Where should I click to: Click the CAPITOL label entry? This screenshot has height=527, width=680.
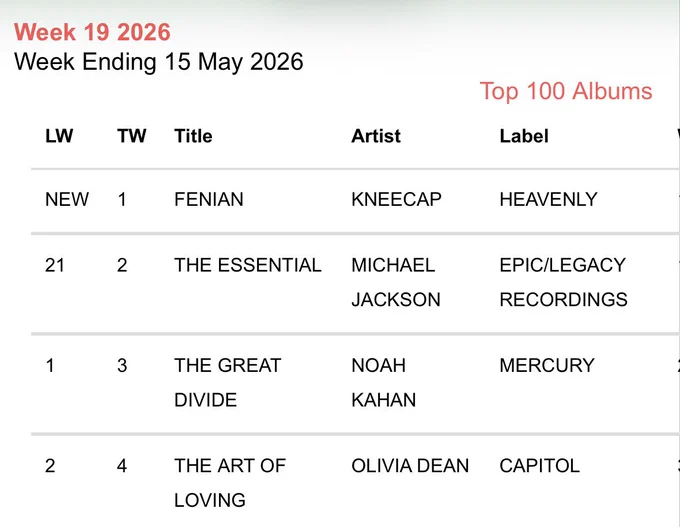point(539,466)
